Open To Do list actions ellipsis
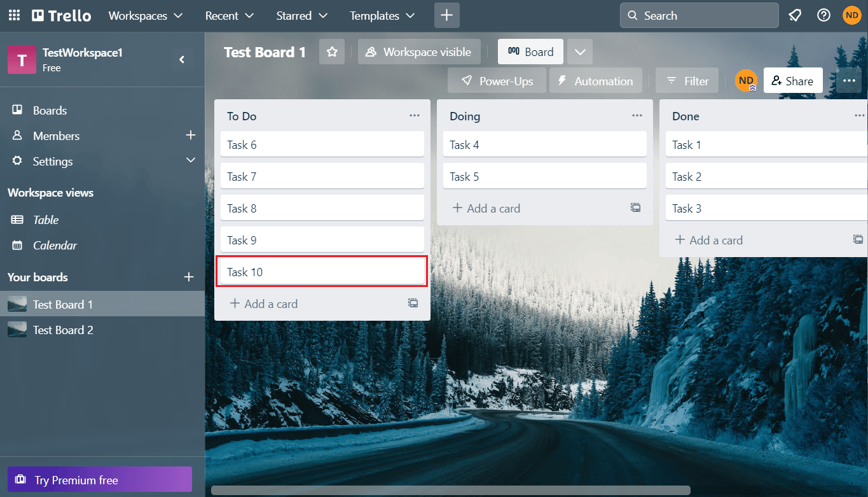Screen dimensions: 868x497 (415, 116)
